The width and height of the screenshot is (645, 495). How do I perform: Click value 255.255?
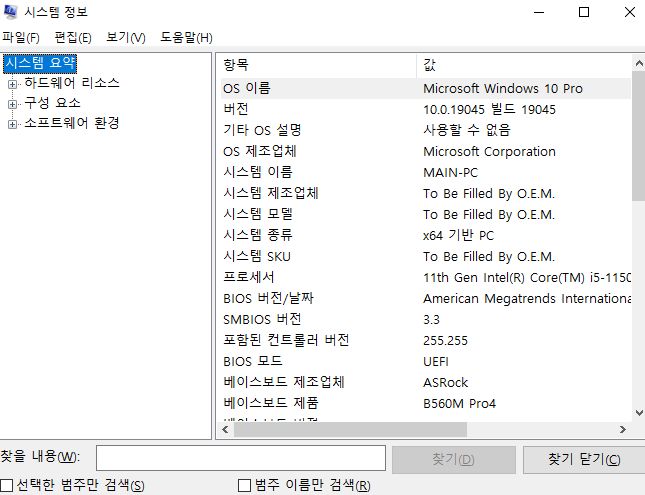click(x=445, y=340)
